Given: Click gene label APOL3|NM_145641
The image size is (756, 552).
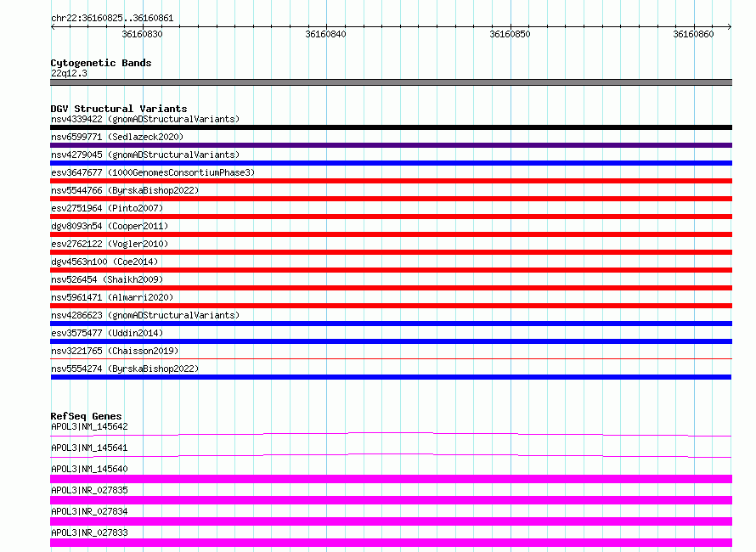Looking at the screenshot, I should [89, 448].
